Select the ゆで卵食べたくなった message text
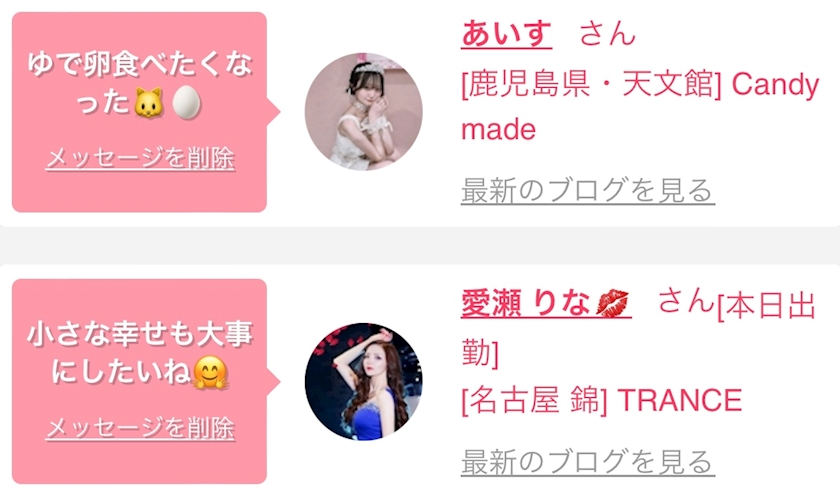The height and width of the screenshot is (496, 840). [x=140, y=84]
